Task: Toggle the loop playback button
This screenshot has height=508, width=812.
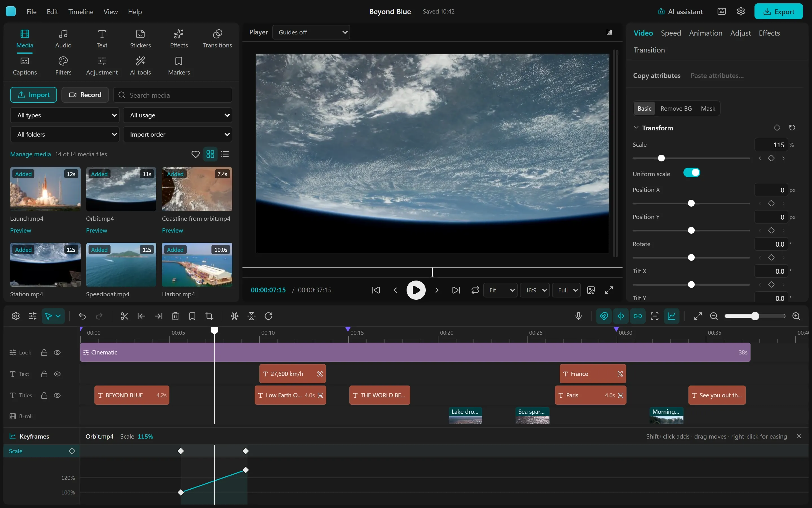Action: pyautogui.click(x=475, y=290)
